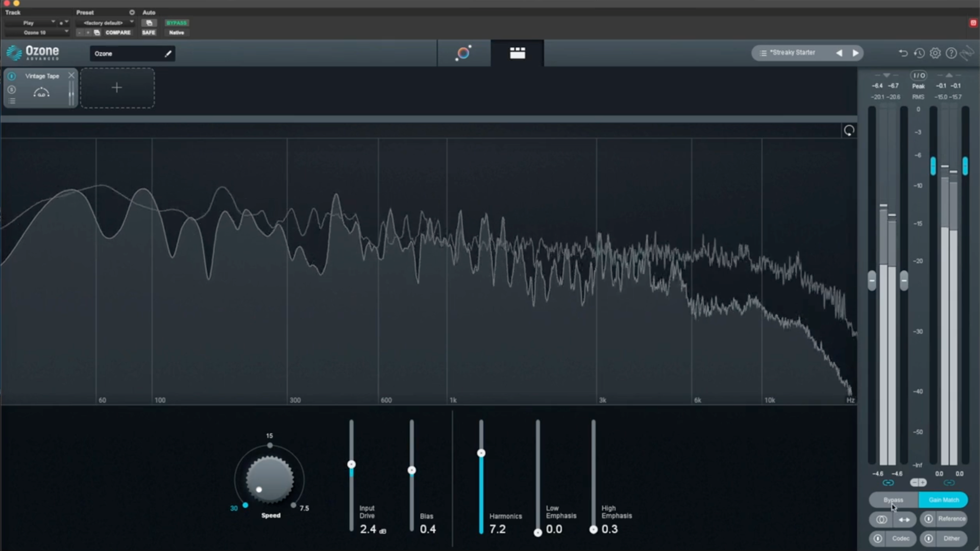Open the undo history clock icon
The height and width of the screenshot is (551, 980).
[919, 53]
